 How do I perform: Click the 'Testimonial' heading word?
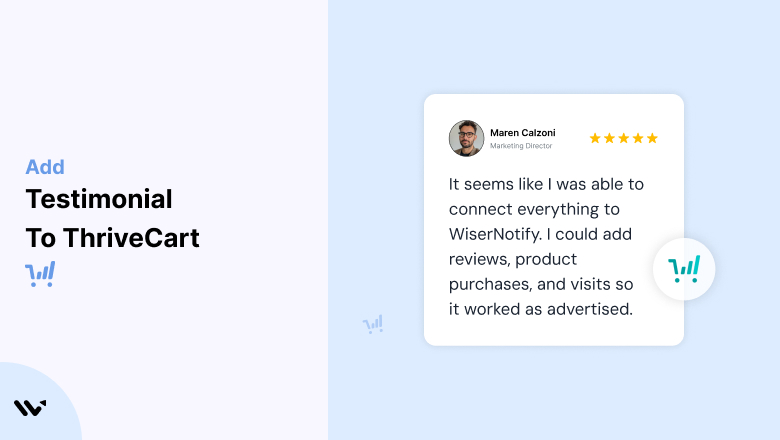pyautogui.click(x=99, y=199)
